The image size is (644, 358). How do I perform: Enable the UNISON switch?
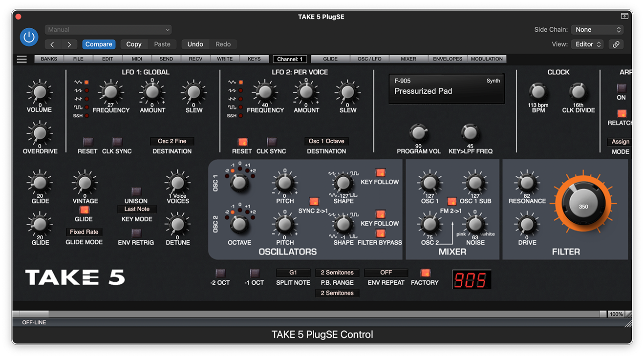pyautogui.click(x=136, y=191)
